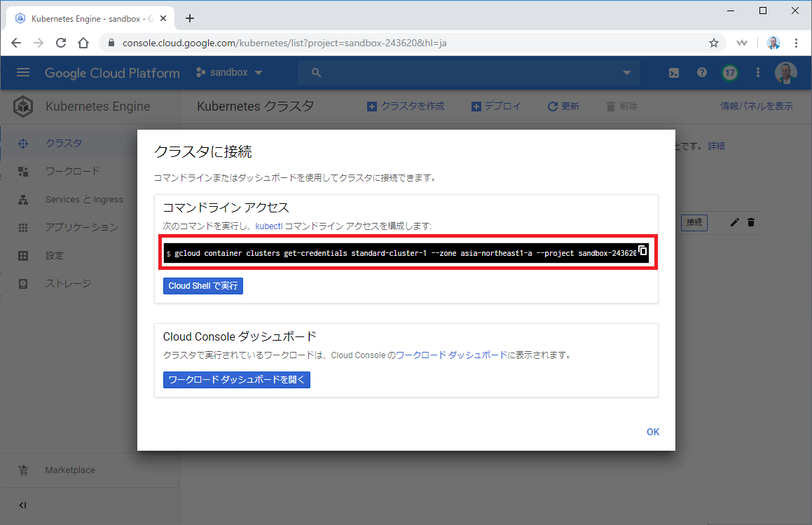Open the Chrome profile avatar

[773, 43]
